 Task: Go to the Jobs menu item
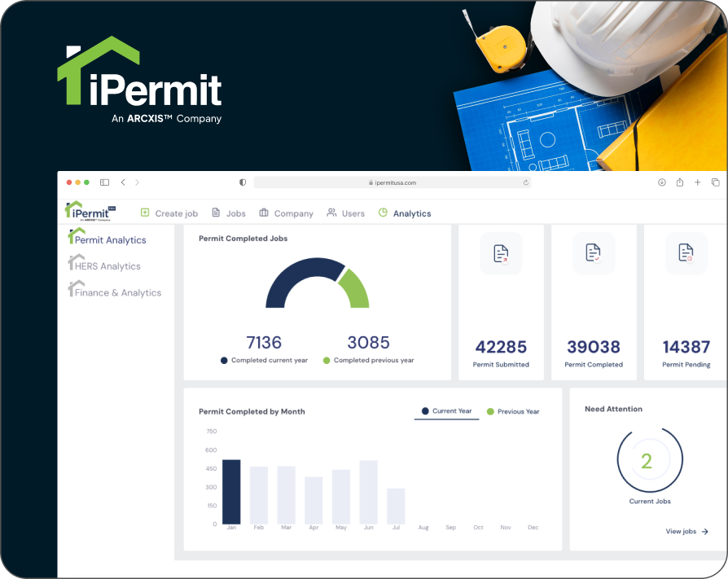coord(228,213)
